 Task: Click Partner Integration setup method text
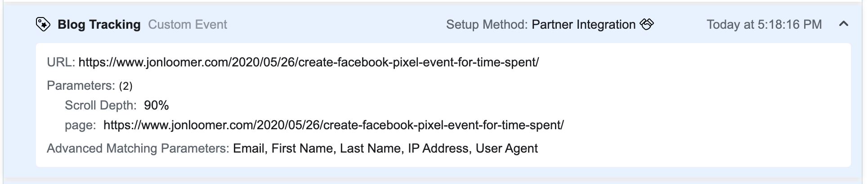click(x=583, y=24)
